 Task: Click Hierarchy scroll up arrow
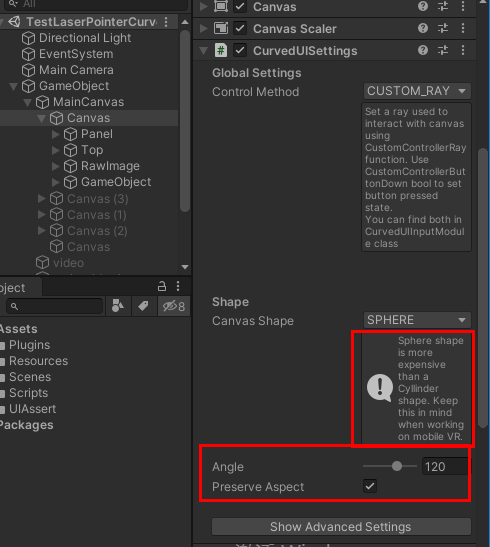[185, 22]
